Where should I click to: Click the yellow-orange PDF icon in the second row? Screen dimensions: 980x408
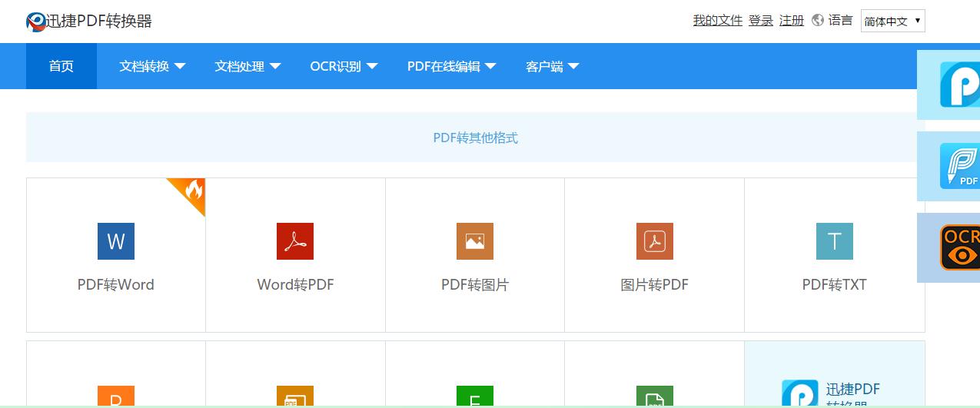[x=295, y=396]
